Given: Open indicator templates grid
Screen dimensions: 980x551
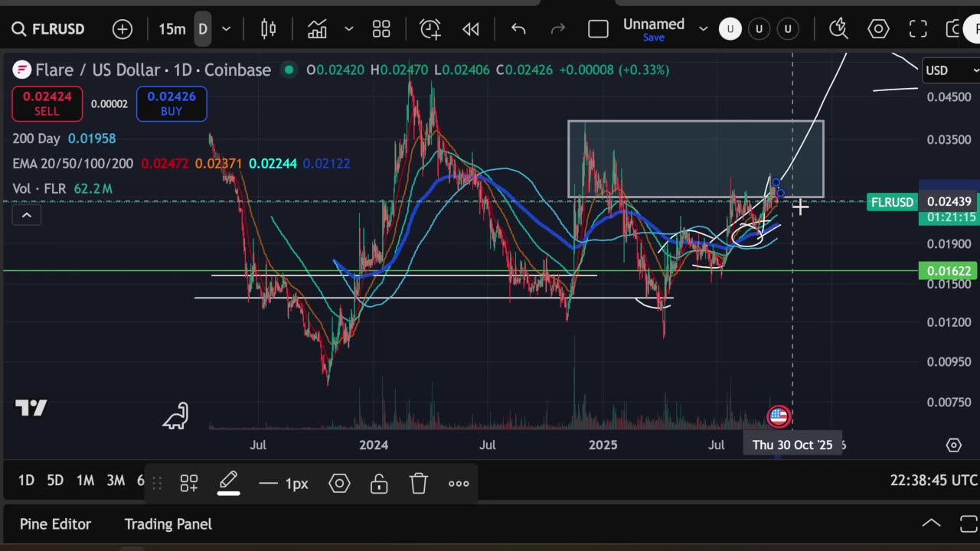Looking at the screenshot, I should click(381, 29).
